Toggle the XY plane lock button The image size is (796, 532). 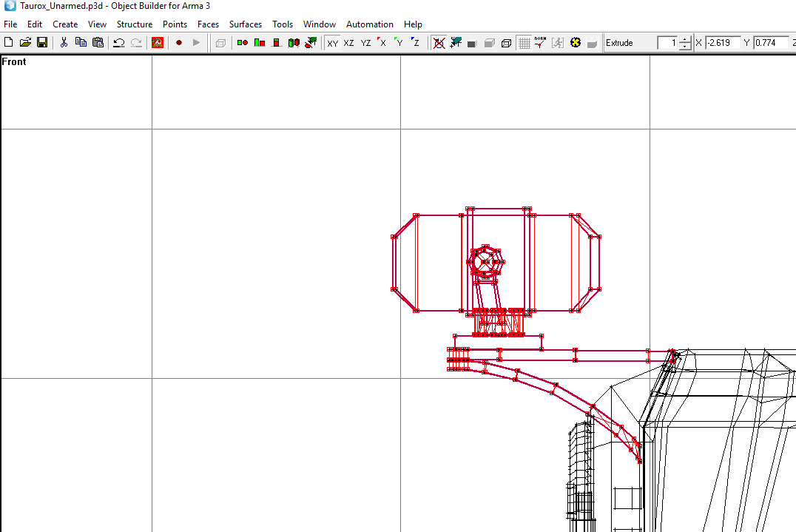(x=332, y=43)
